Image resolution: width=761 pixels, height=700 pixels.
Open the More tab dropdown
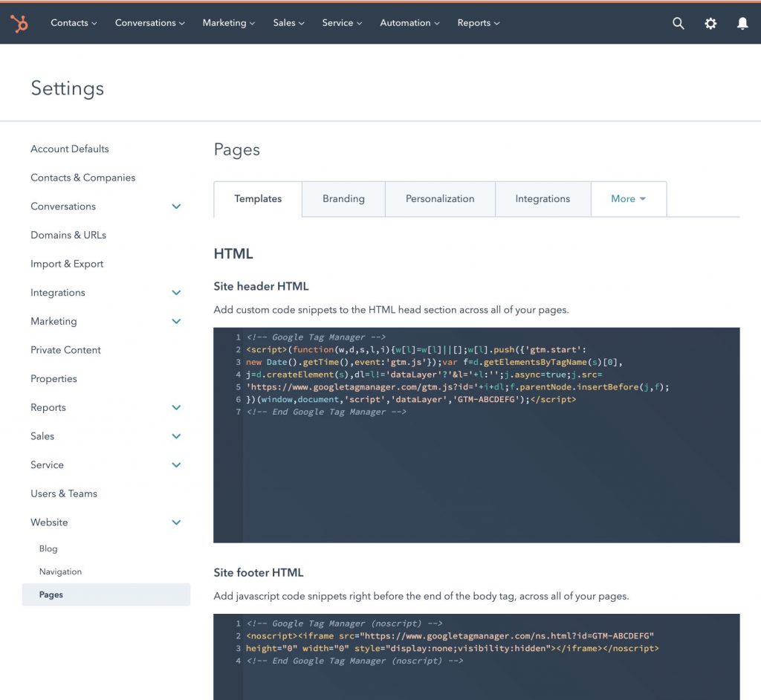pos(629,198)
